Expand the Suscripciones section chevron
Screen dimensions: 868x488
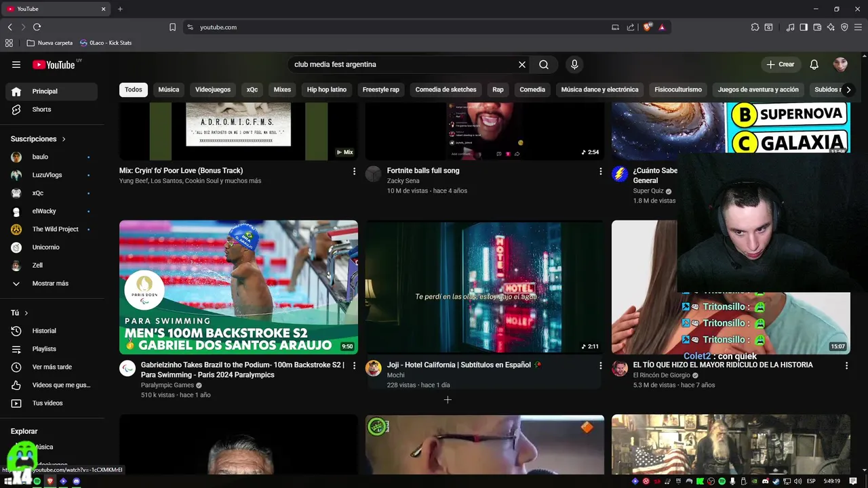(x=64, y=139)
